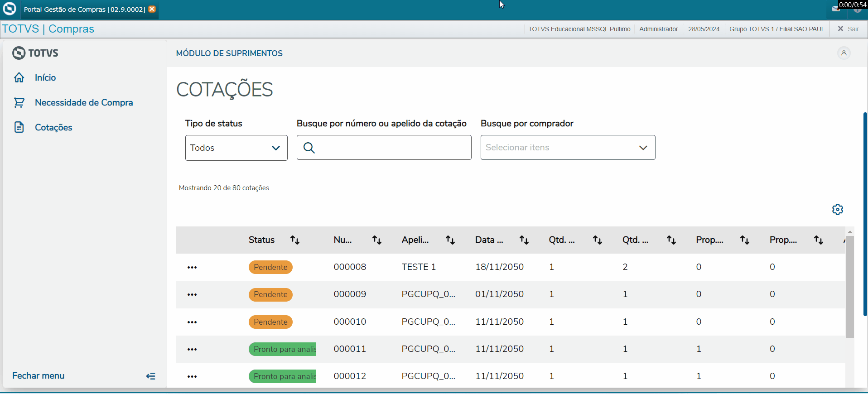This screenshot has height=394, width=868.
Task: Click the table's vertical scrollbar
Action: tap(850, 286)
